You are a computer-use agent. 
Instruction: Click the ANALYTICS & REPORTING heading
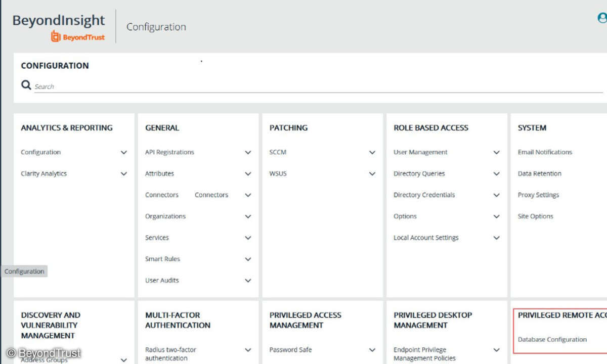click(x=67, y=128)
